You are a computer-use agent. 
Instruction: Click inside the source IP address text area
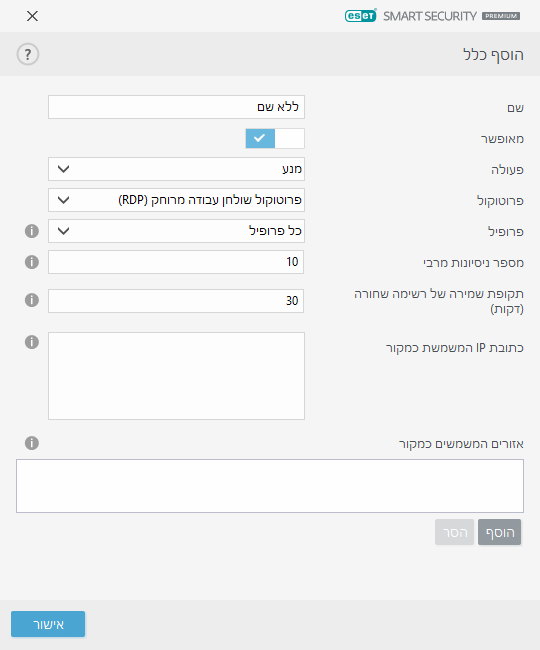177,376
